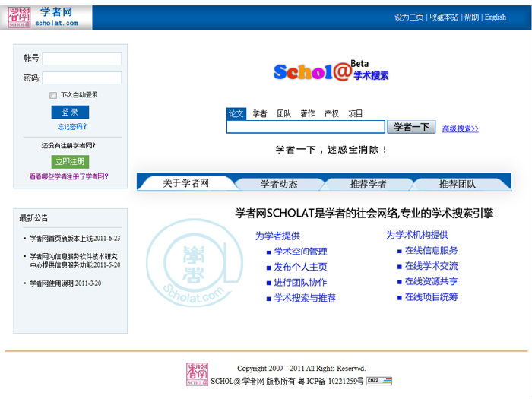Switch to the 推荐团队 tab
Viewport: 532px width, 399px height.
pos(458,184)
